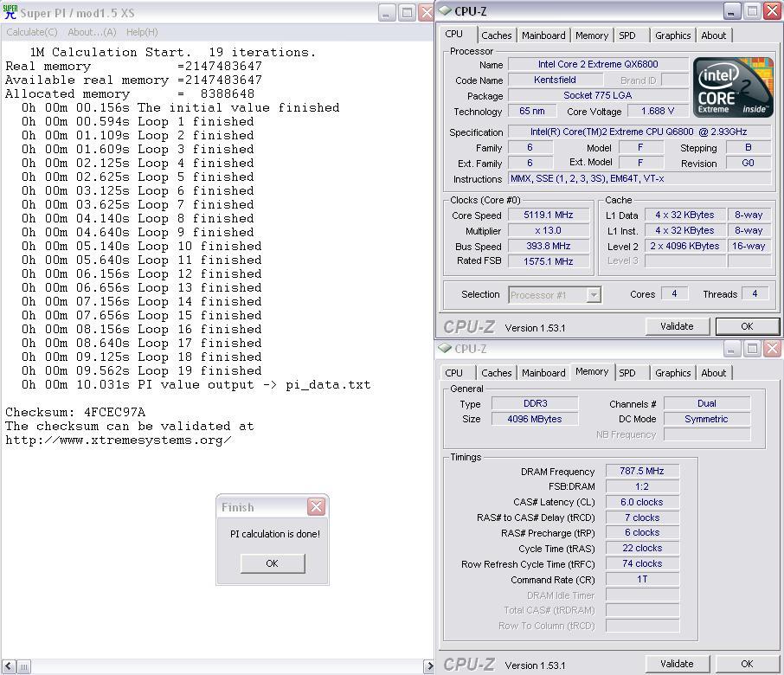The width and height of the screenshot is (784, 675).
Task: Click Validate in lower CPU-Z window
Action: (x=677, y=664)
